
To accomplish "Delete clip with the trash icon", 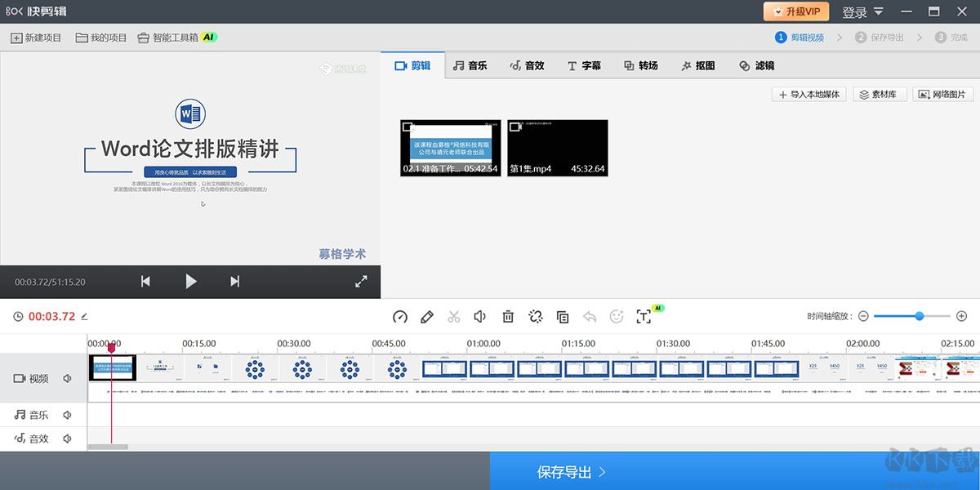I will (x=508, y=317).
